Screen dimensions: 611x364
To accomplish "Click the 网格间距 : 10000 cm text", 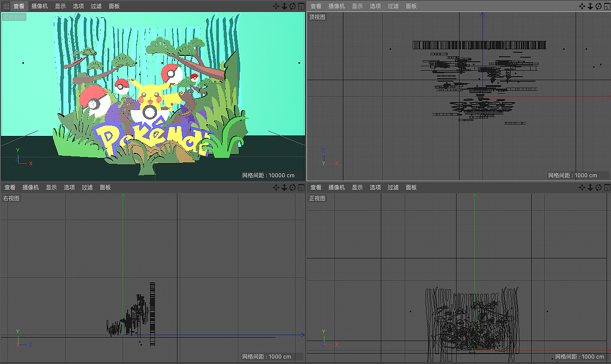I will (268, 175).
